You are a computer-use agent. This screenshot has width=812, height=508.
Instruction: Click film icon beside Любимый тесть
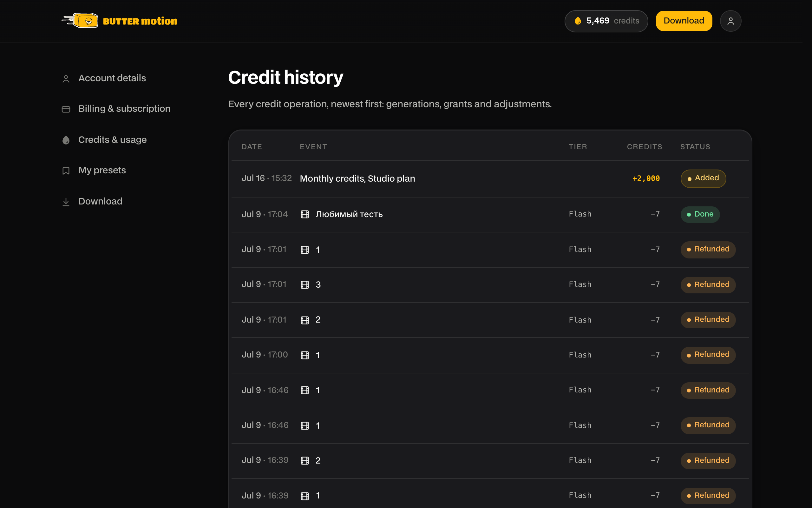coord(305,214)
